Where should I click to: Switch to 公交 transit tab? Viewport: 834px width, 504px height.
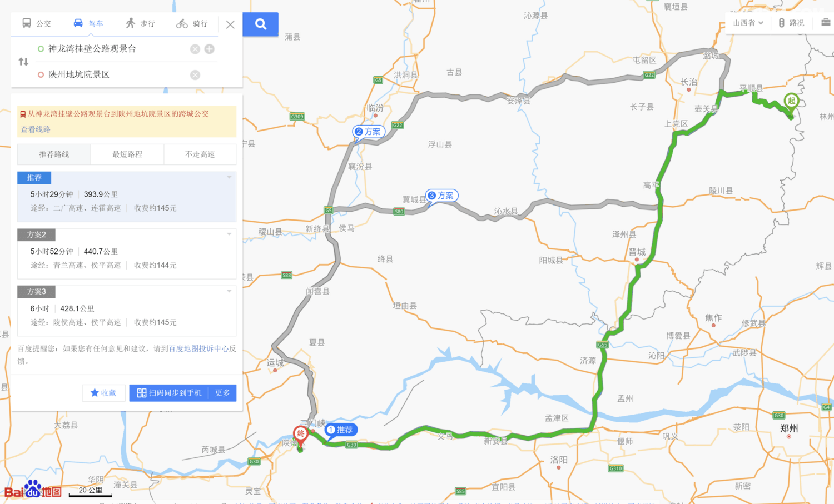(37, 23)
